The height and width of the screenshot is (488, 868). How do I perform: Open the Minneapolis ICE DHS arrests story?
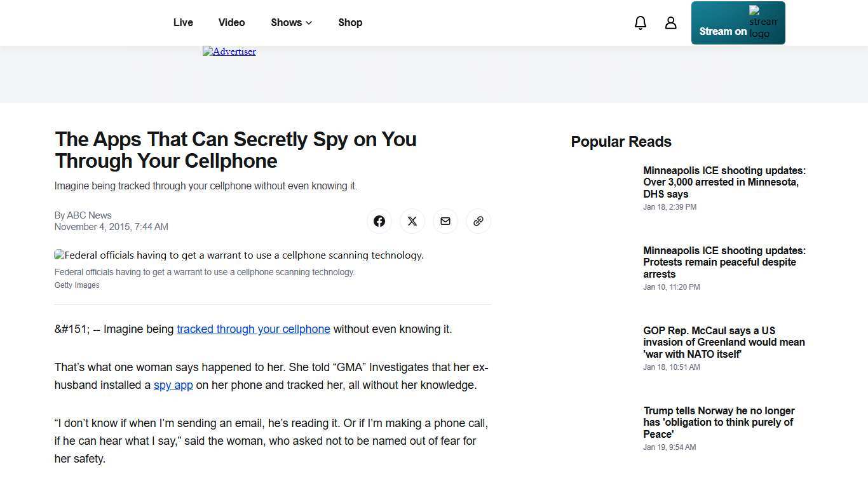pyautogui.click(x=724, y=182)
